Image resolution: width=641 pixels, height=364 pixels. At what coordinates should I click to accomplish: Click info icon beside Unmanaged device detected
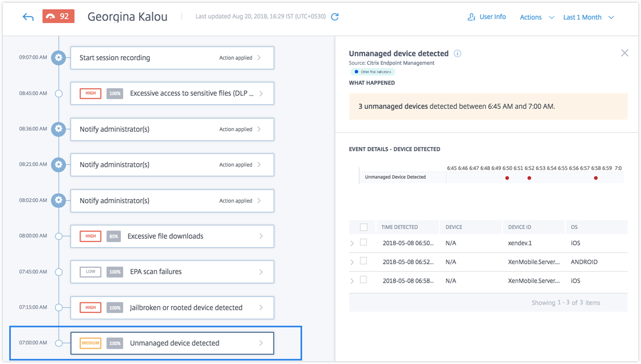[457, 53]
